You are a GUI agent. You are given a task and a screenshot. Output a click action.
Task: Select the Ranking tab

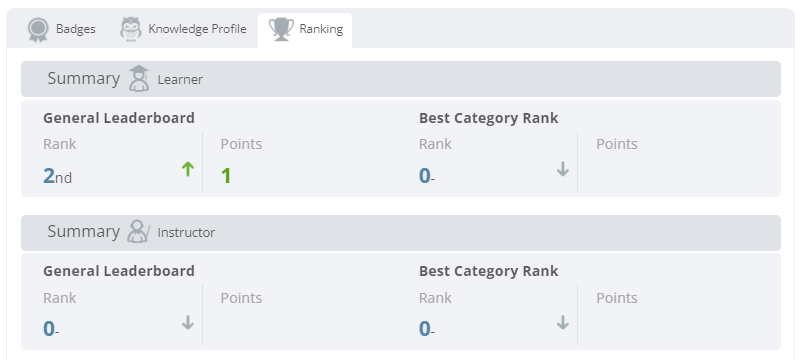click(305, 30)
